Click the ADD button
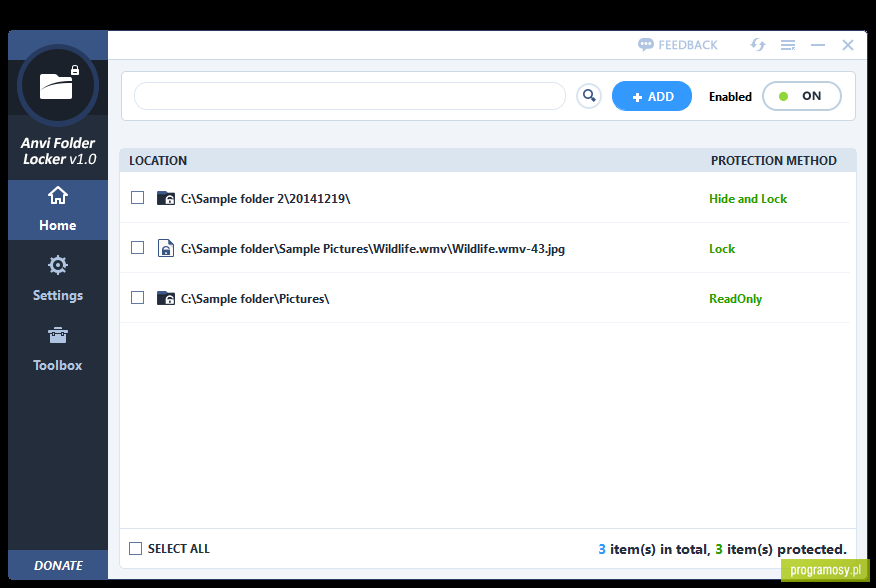Viewport: 876px width, 588px height. pos(651,96)
